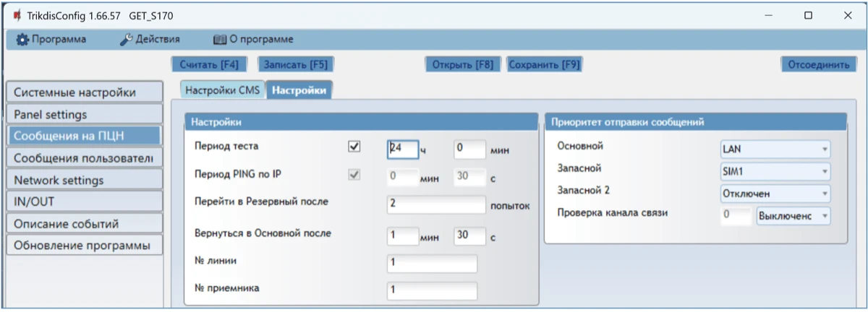The height and width of the screenshot is (312, 868).
Task: Open the Запасной 2 dropdown showing Отключен
Action: 775,194
